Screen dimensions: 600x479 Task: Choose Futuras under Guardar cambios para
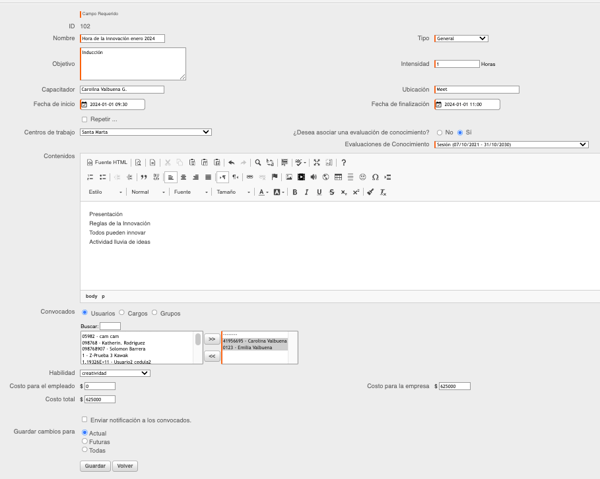pos(85,441)
